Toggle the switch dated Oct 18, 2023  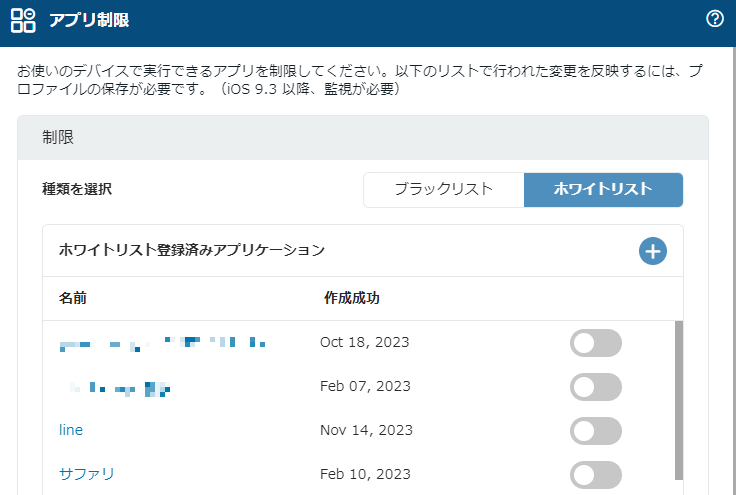point(596,343)
